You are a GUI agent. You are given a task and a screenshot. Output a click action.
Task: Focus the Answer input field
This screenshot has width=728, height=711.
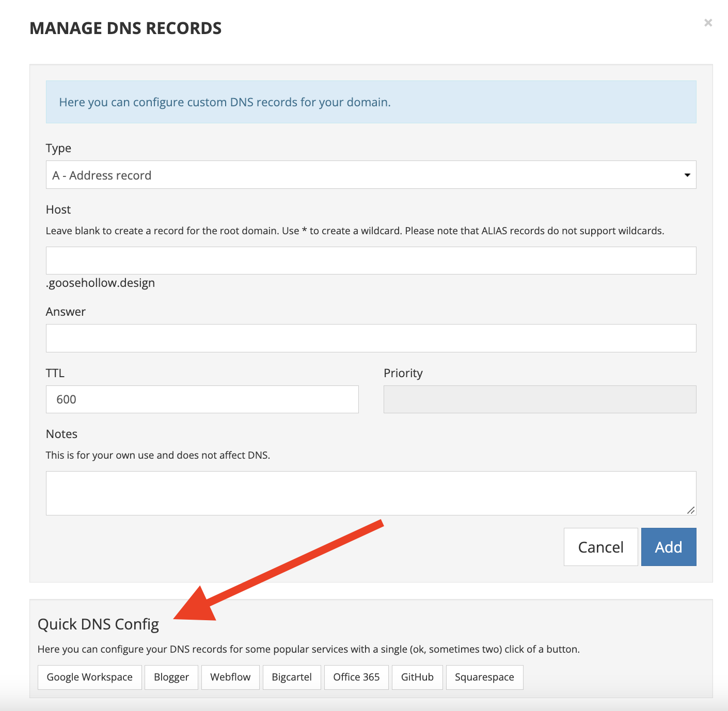click(371, 338)
